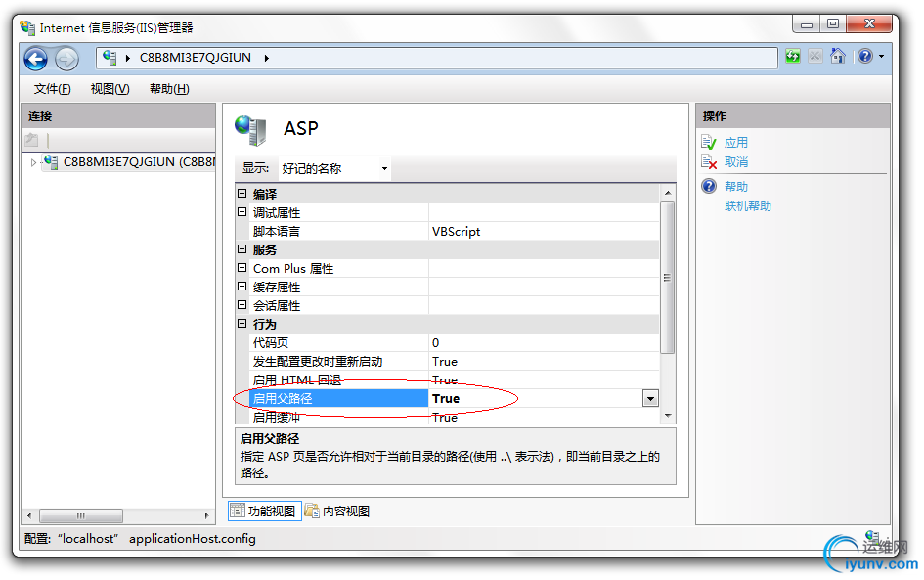Click the ASP feature page icon
Screen dimensions: 924x580
pyautogui.click(x=250, y=130)
